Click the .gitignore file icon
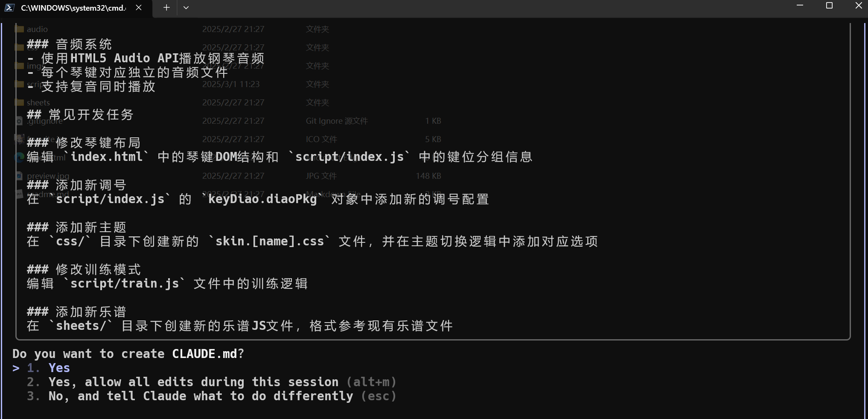Viewport: 868px width, 419px height. click(19, 121)
